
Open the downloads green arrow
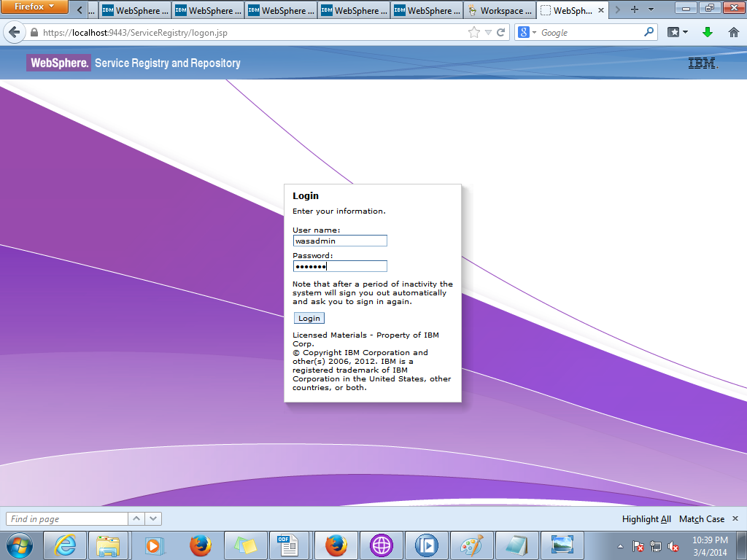point(708,32)
